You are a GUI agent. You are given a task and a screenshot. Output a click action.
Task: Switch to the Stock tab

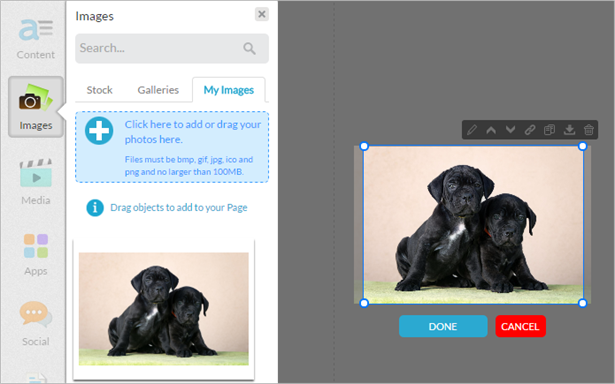(x=100, y=90)
